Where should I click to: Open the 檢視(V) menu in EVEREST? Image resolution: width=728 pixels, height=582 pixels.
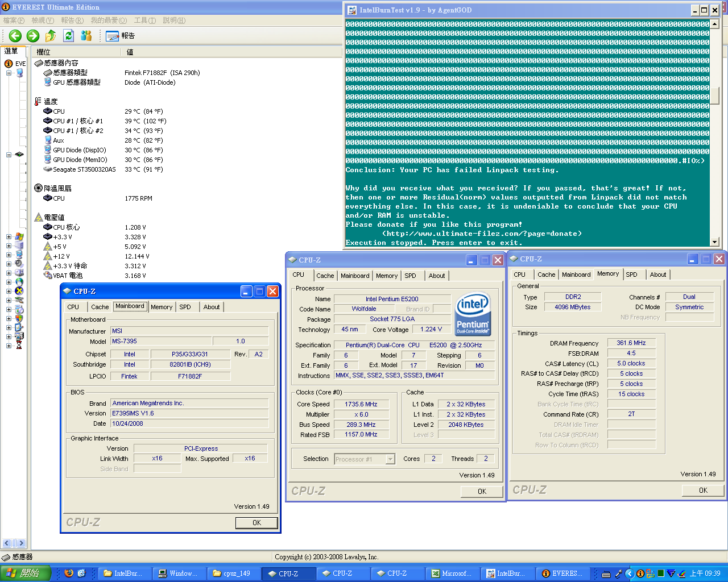pyautogui.click(x=43, y=20)
